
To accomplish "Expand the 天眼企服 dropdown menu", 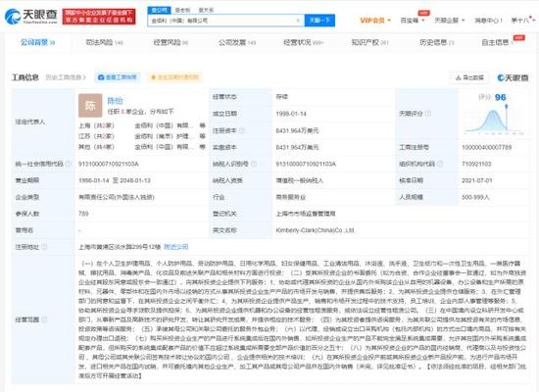I will (450, 21).
